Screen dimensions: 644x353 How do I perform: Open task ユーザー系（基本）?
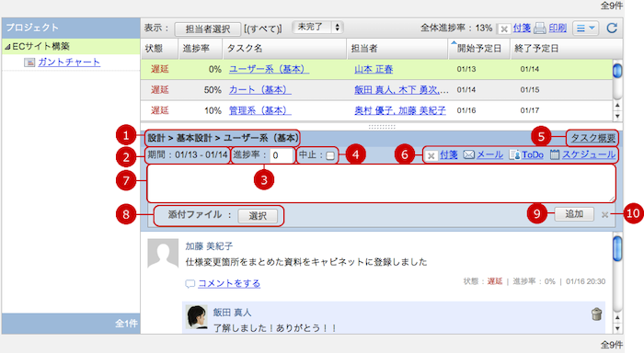pyautogui.click(x=269, y=69)
